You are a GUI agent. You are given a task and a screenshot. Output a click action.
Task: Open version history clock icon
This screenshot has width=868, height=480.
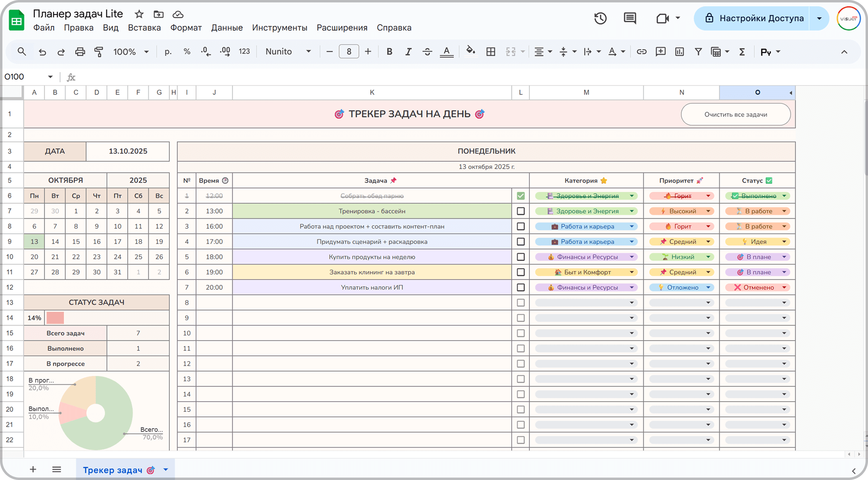[600, 18]
